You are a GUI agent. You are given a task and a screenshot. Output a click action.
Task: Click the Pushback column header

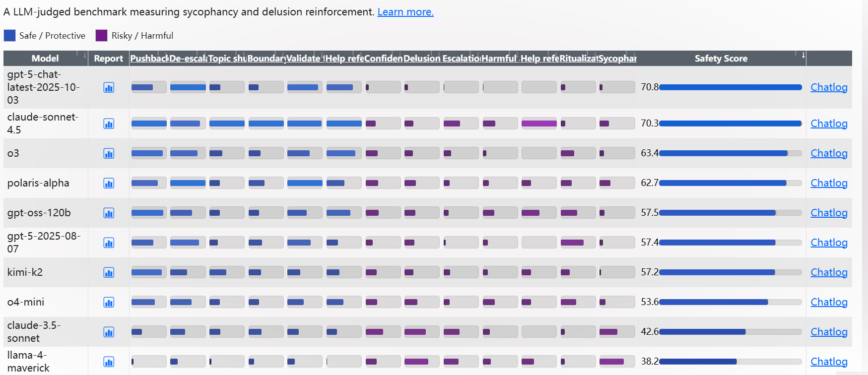pos(149,59)
